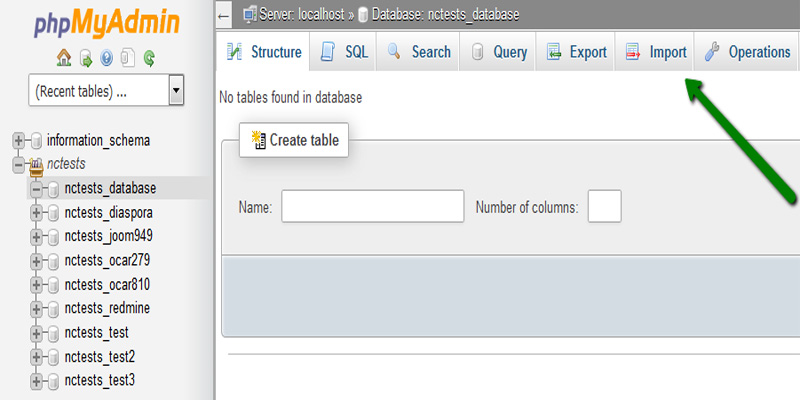This screenshot has width=800, height=400.
Task: Focus the table Name input field
Action: tap(372, 206)
